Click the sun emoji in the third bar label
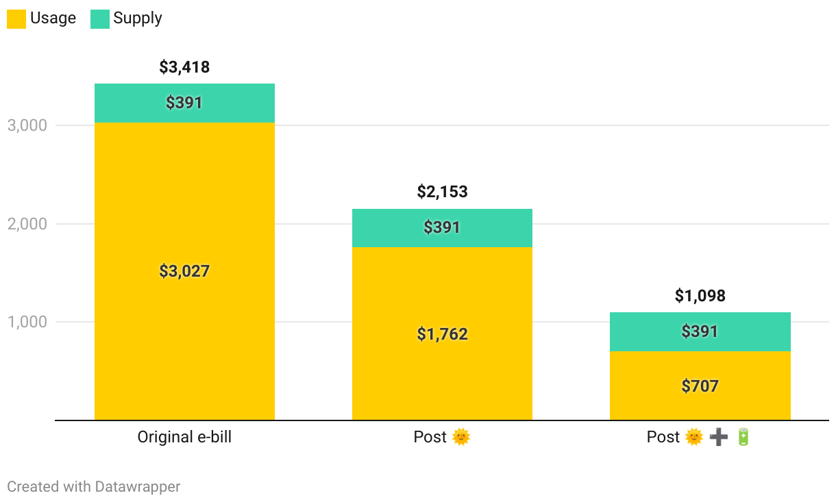 [694, 437]
